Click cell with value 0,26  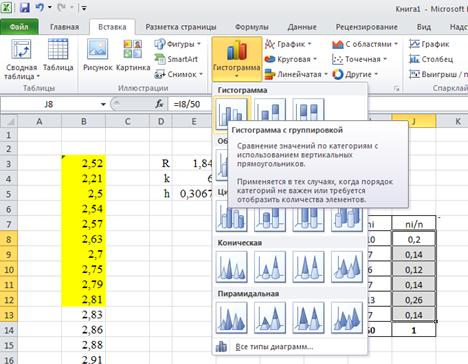(x=414, y=300)
